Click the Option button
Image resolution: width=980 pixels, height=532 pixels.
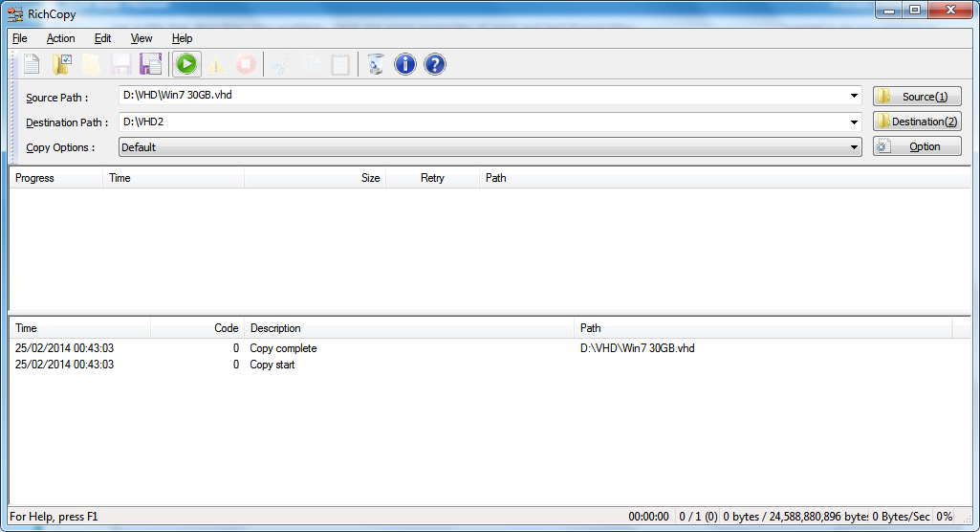(917, 146)
